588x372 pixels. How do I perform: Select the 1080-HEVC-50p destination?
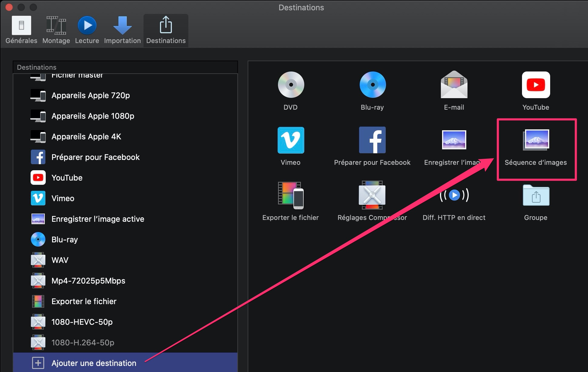125,322
